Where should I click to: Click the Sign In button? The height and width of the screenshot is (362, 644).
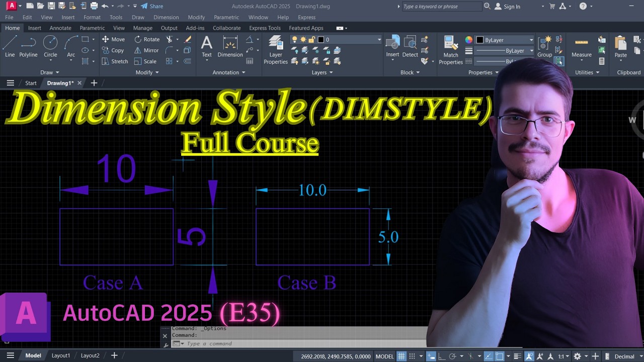[507, 6]
